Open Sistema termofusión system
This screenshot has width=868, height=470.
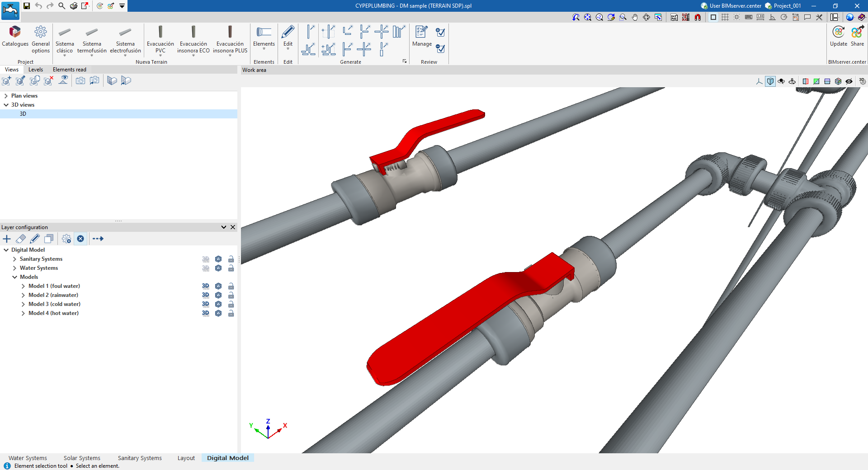[92, 41]
